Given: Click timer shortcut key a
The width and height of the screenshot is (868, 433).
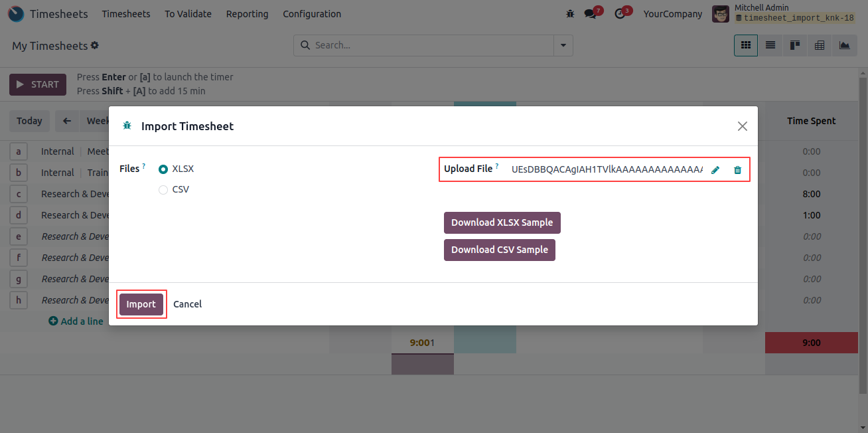Looking at the screenshot, I should 18,151.
